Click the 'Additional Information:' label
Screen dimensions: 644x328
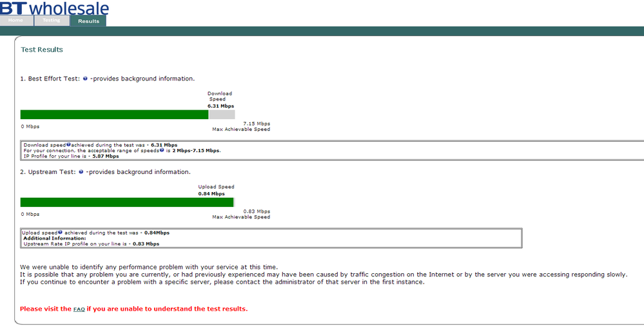(55, 238)
